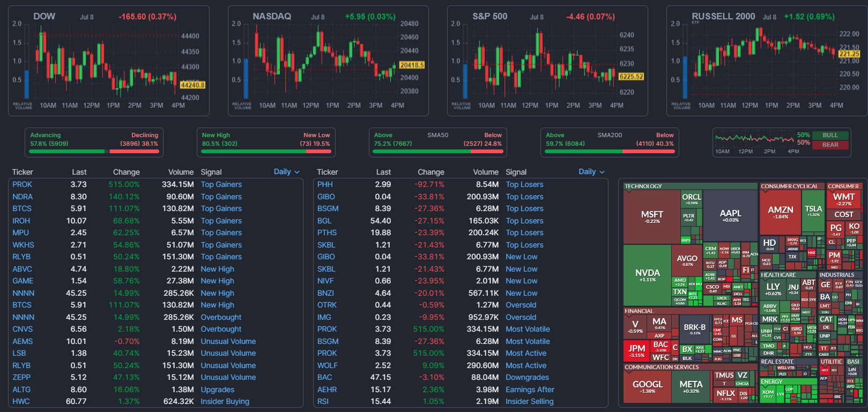Select the WMT tile in the heatmap
Screen dimensions: 868x412
coord(844,199)
